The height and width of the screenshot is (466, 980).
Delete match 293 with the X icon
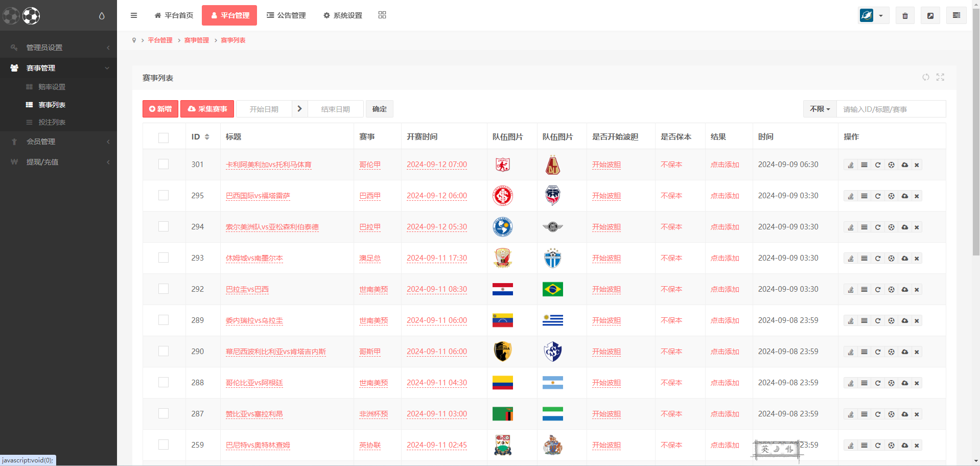pos(917,259)
